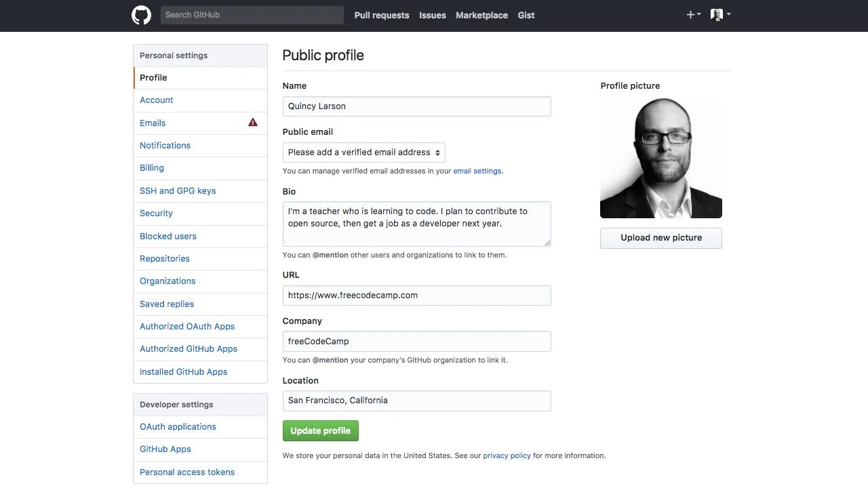Open the user avatar menu
Image resolution: width=868 pixels, height=488 pixels.
720,15
